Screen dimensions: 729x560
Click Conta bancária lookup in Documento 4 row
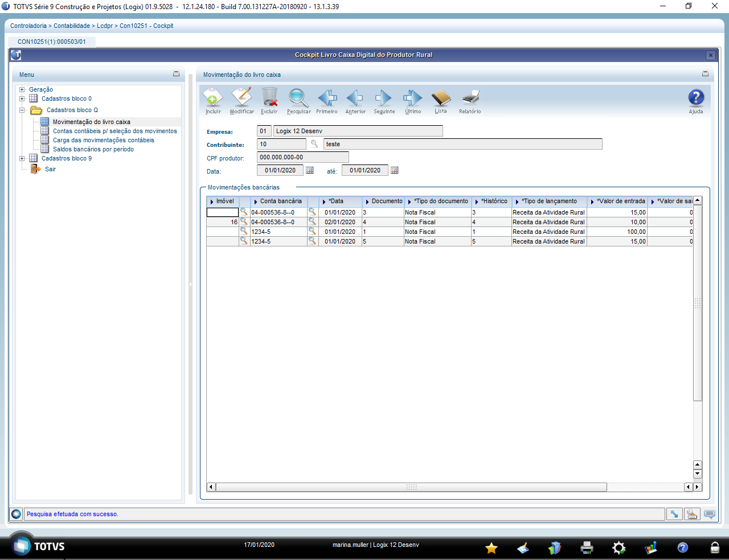pos(312,221)
